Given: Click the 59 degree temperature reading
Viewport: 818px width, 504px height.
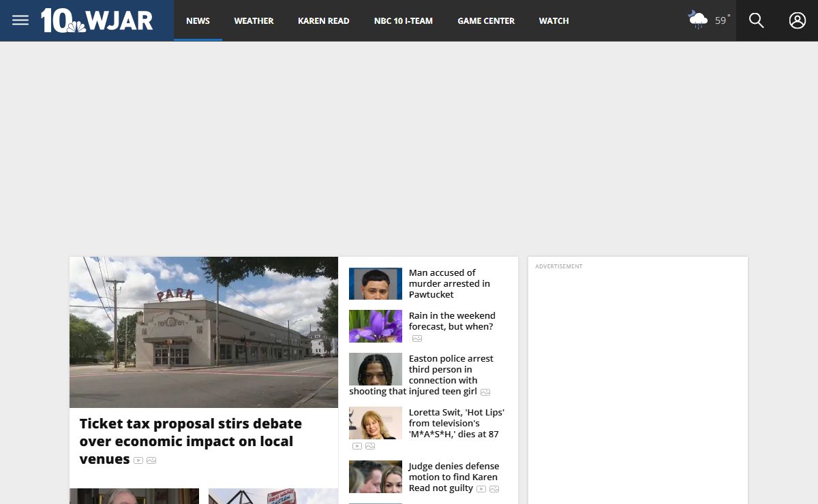Looking at the screenshot, I should pos(722,20).
